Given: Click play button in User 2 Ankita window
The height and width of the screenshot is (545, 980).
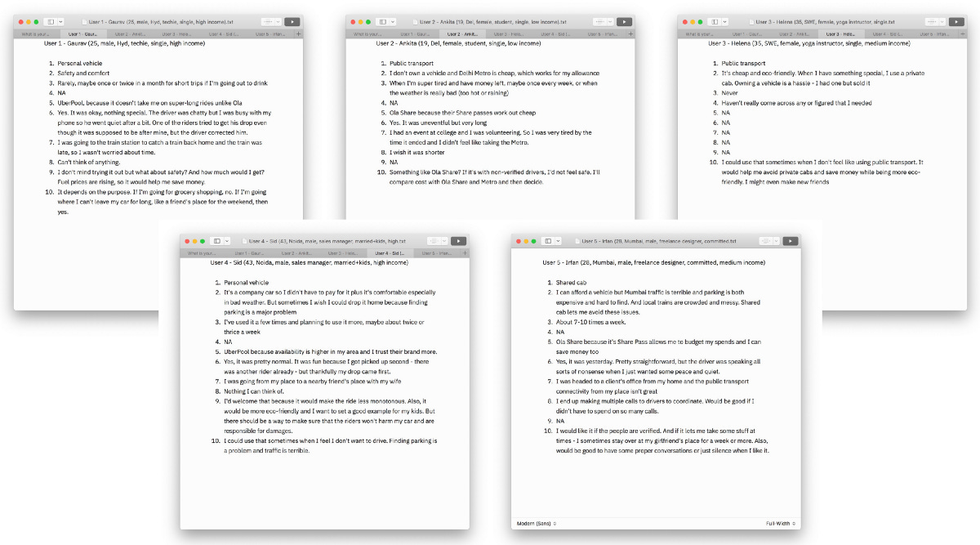Looking at the screenshot, I should pos(624,21).
